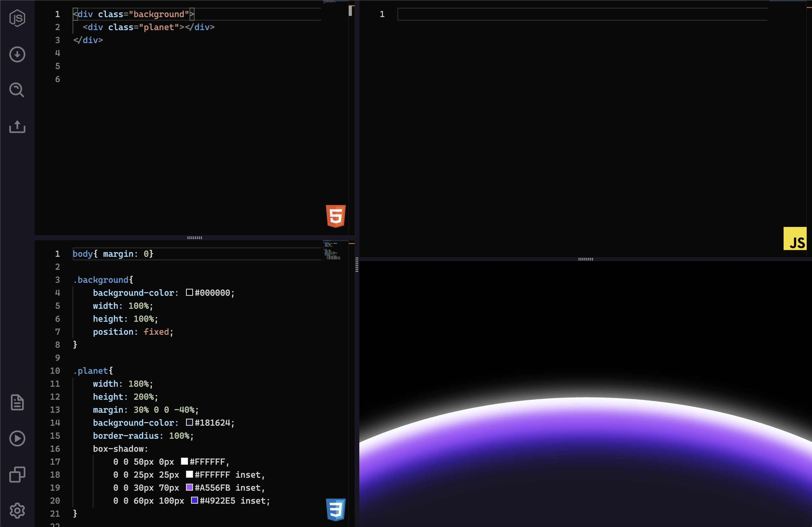Click the white swatch before '#FFFFFF inset'

click(x=189, y=474)
